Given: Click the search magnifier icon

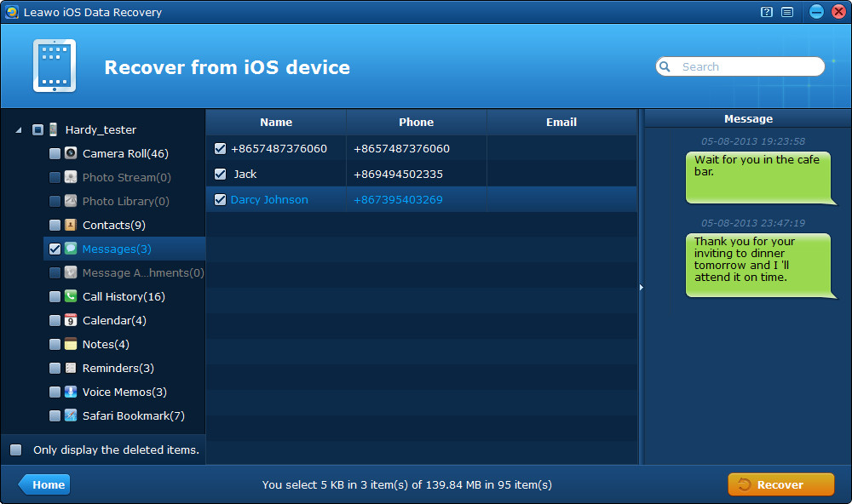Looking at the screenshot, I should tap(665, 66).
